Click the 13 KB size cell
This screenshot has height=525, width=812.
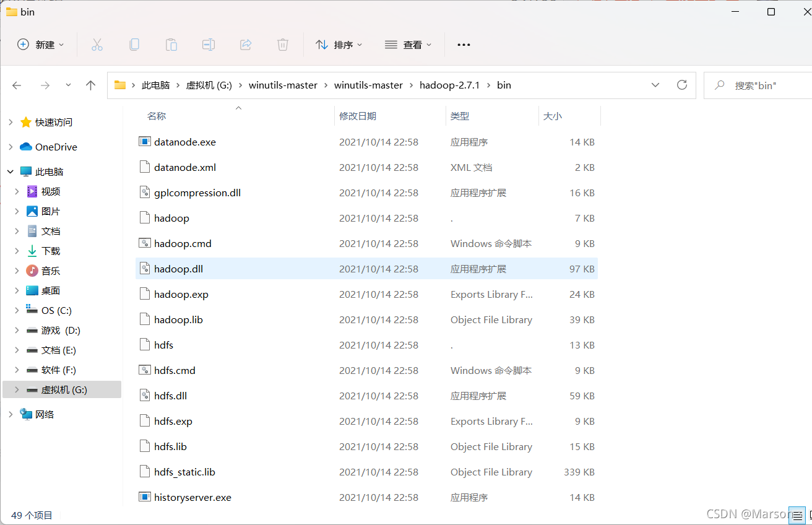[582, 345]
